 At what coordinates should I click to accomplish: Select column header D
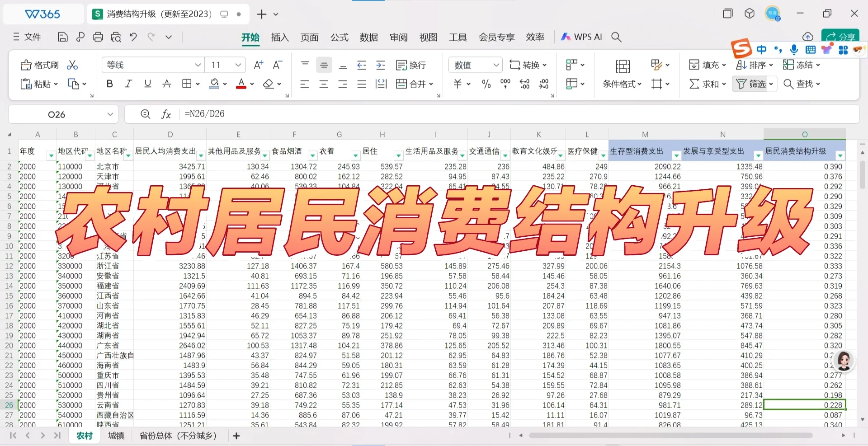pyautogui.click(x=170, y=134)
